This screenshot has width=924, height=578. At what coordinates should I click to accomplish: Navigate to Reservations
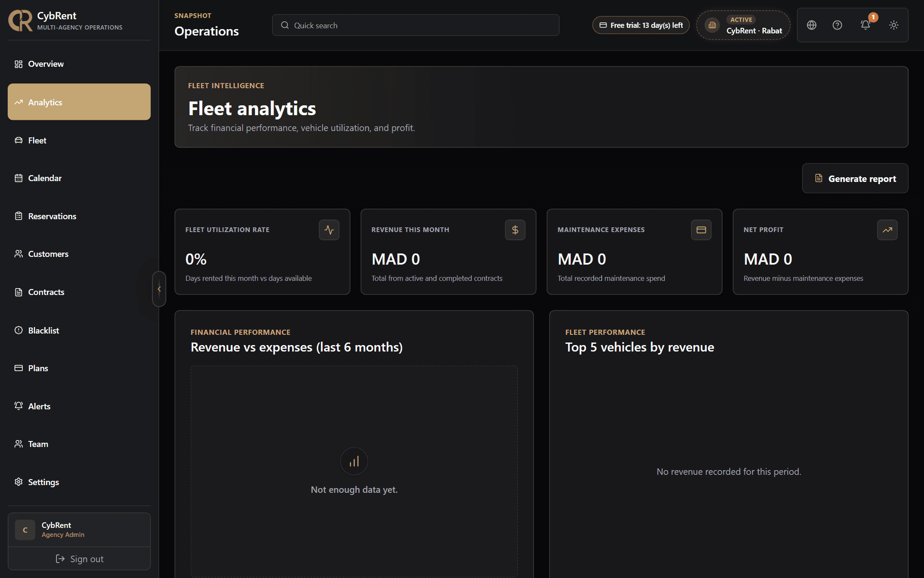coord(79,216)
